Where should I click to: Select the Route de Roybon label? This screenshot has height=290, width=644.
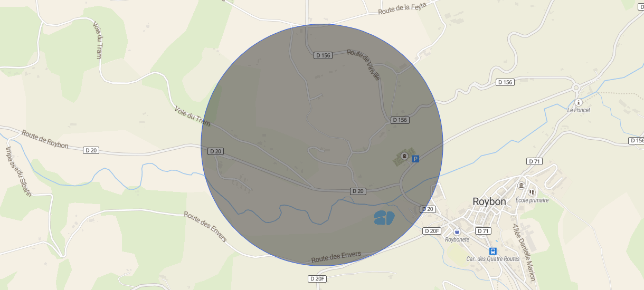tap(45, 139)
